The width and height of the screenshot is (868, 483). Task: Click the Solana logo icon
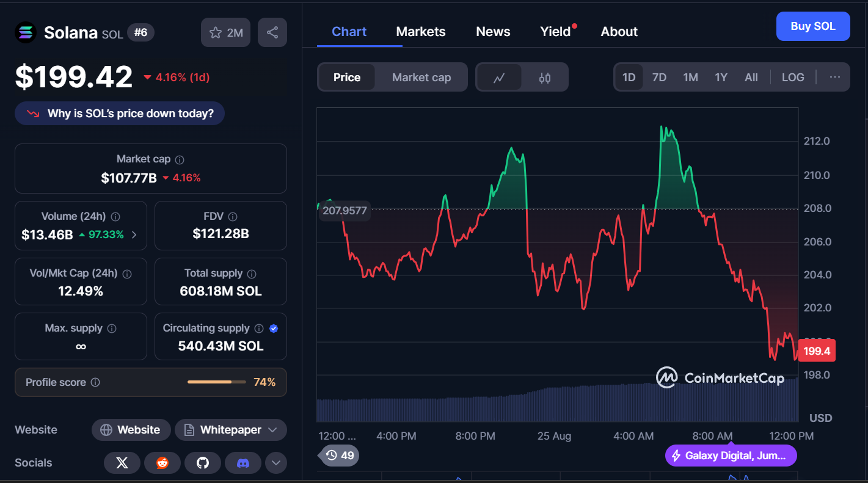coord(26,32)
